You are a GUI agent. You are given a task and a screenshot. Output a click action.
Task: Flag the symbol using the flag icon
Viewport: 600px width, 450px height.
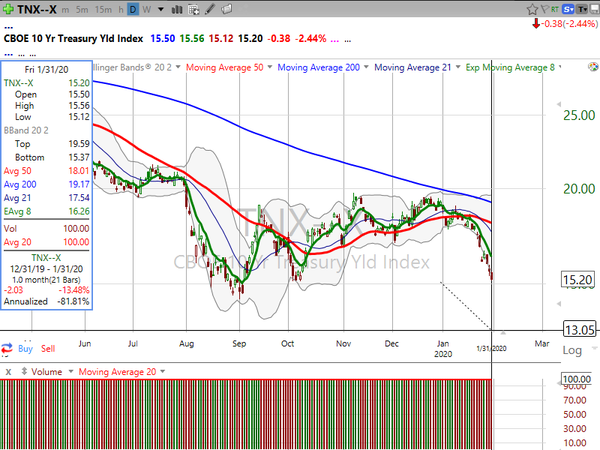coord(544,9)
